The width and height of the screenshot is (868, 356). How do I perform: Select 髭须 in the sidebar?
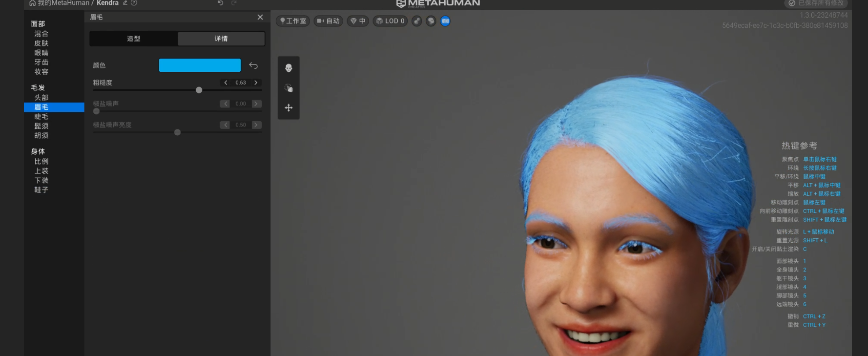(x=41, y=126)
